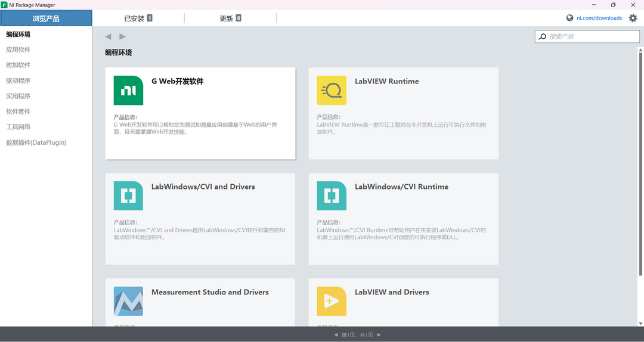Open the ni.com/downloads link
This screenshot has width=644, height=342.
point(599,18)
